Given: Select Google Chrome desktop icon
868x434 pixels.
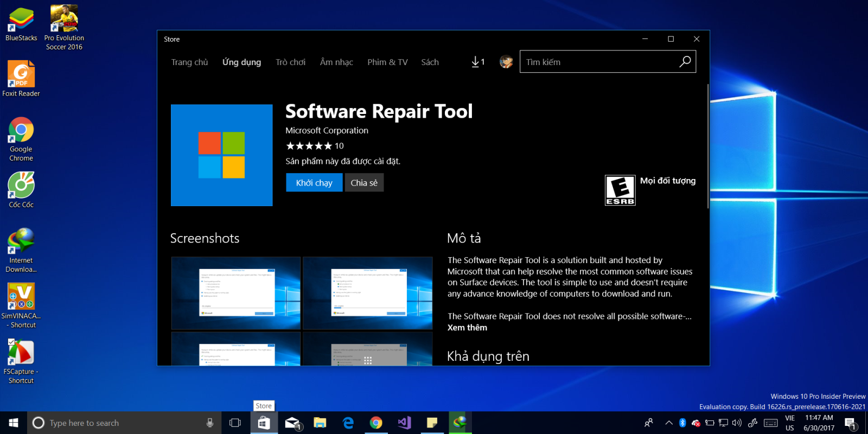Looking at the screenshot, I should click(21, 139).
